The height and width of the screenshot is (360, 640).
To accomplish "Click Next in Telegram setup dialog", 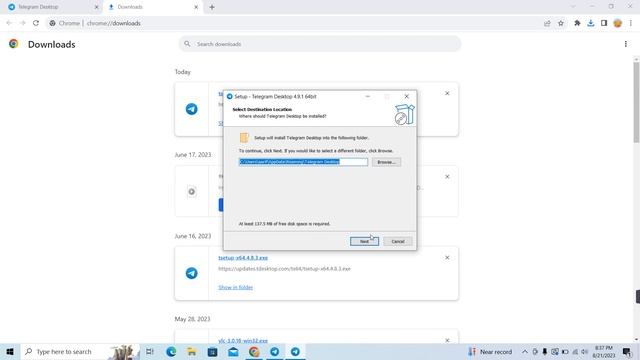I will click(x=364, y=241).
